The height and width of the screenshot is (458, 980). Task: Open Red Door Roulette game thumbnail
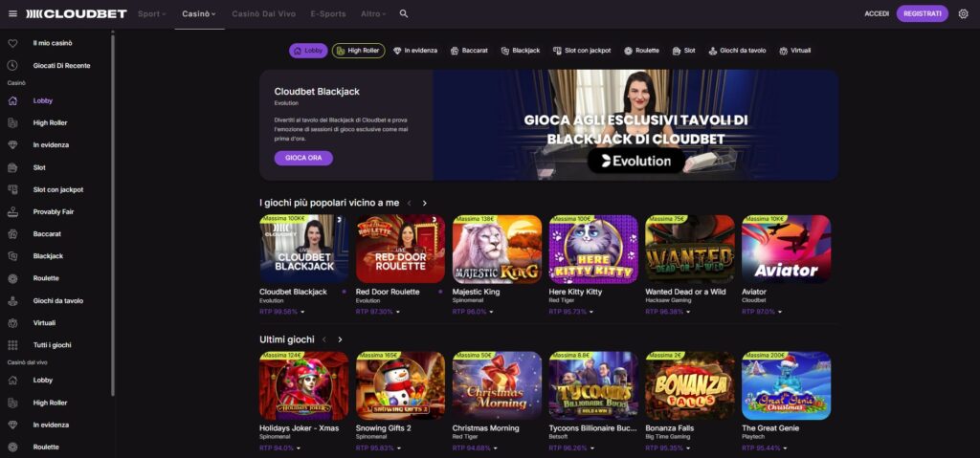pyautogui.click(x=401, y=249)
